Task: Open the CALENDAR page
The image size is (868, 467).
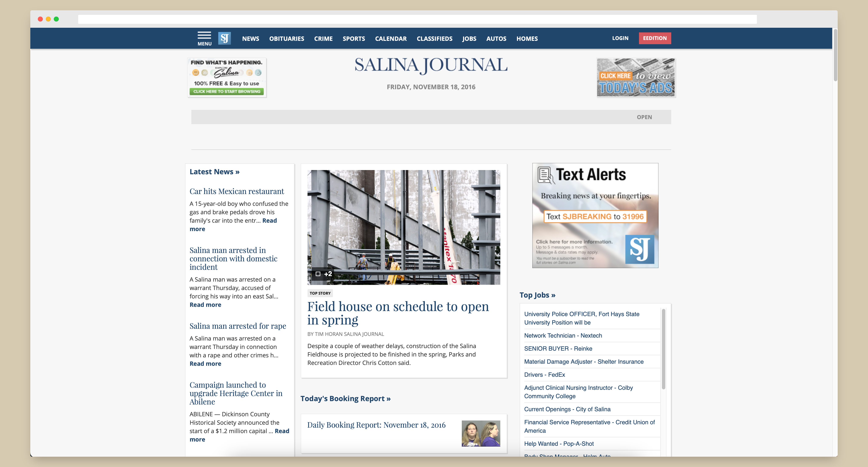Action: [x=390, y=39]
